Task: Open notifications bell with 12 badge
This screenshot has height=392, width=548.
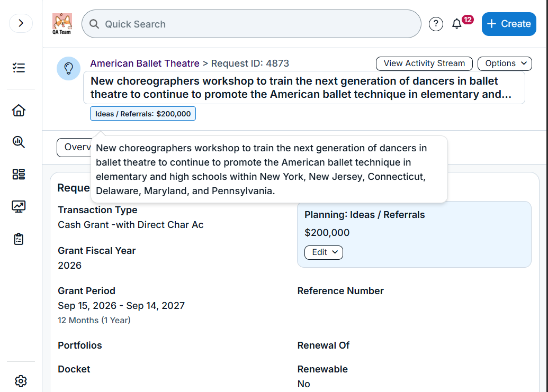Action: pos(457,24)
